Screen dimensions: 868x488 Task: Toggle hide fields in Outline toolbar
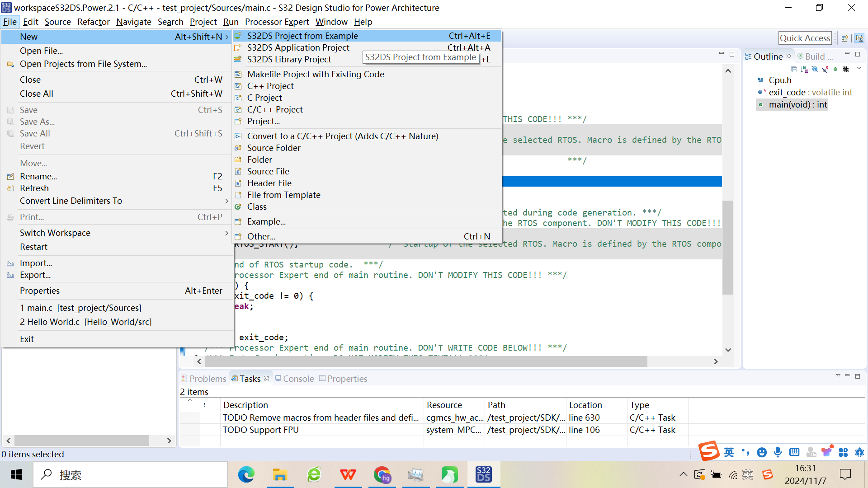(x=815, y=69)
